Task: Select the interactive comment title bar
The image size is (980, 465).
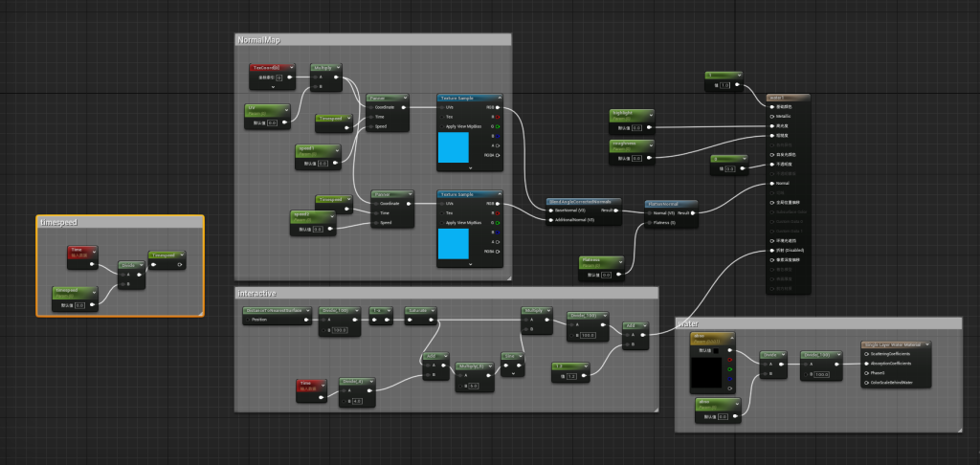Action: click(x=446, y=293)
